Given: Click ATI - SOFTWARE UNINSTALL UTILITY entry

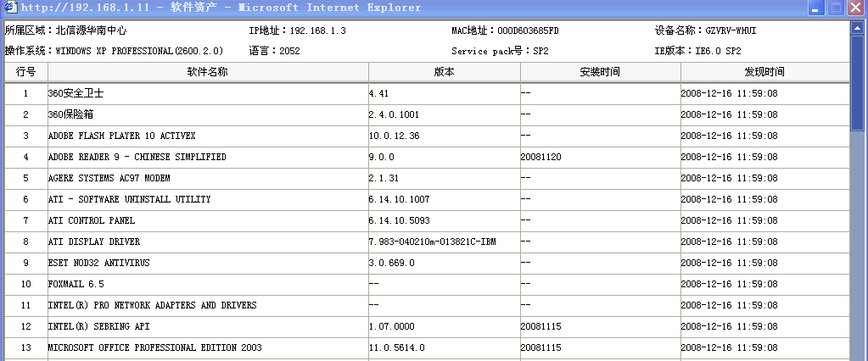Looking at the screenshot, I should (130, 199).
